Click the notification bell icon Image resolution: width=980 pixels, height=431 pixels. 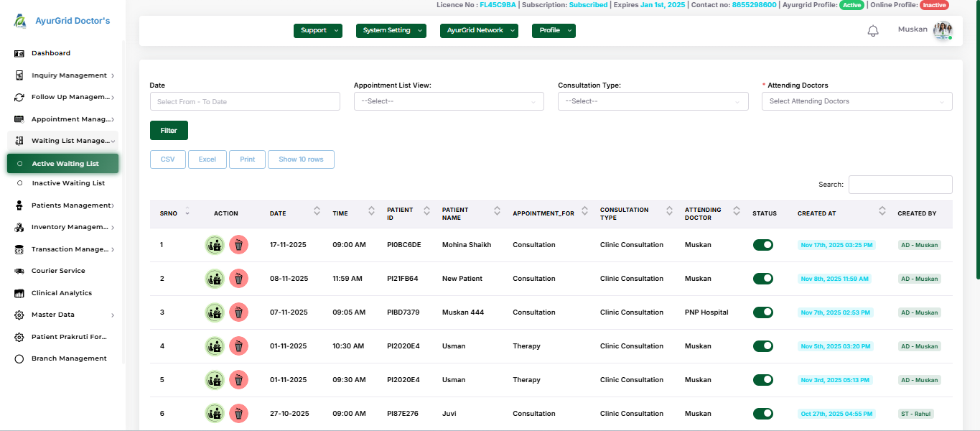(873, 31)
